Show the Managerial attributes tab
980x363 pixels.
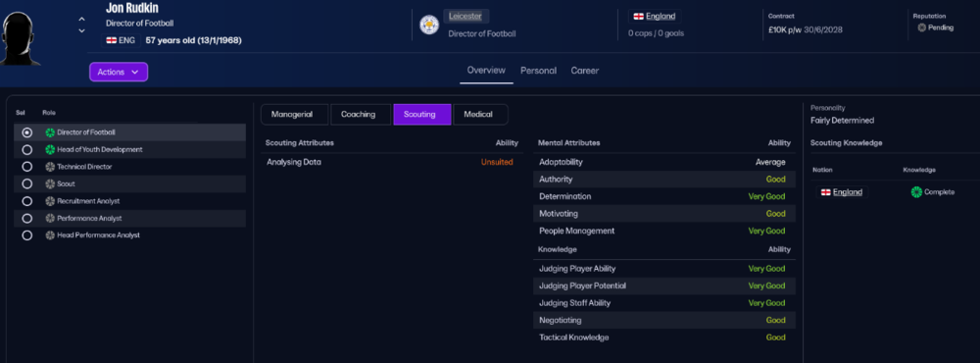[295, 115]
